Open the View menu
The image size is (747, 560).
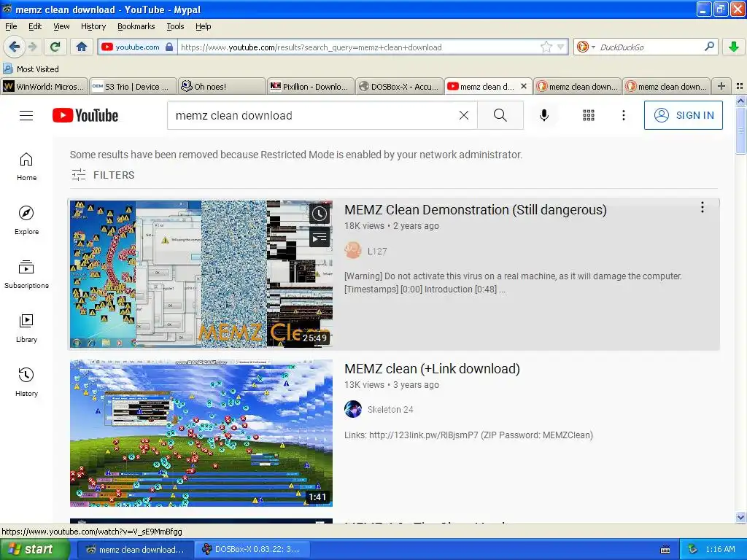61,26
